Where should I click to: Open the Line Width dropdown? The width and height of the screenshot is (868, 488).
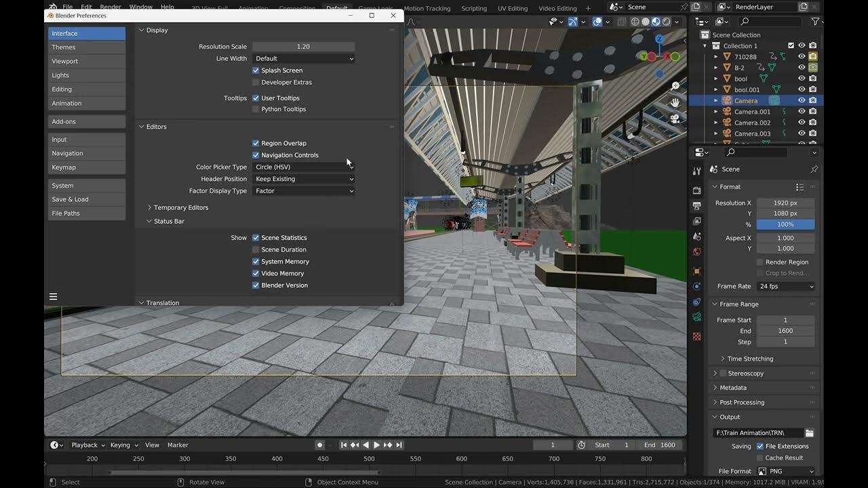click(304, 58)
